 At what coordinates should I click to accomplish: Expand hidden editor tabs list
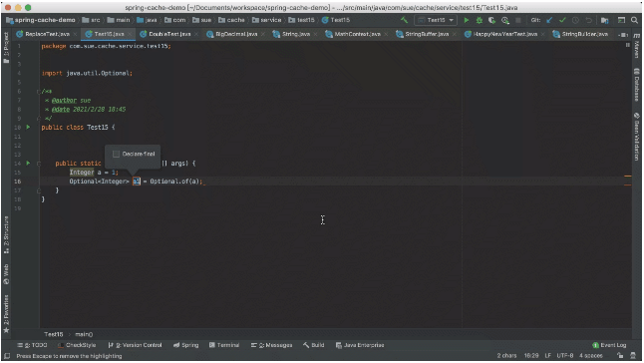point(623,35)
